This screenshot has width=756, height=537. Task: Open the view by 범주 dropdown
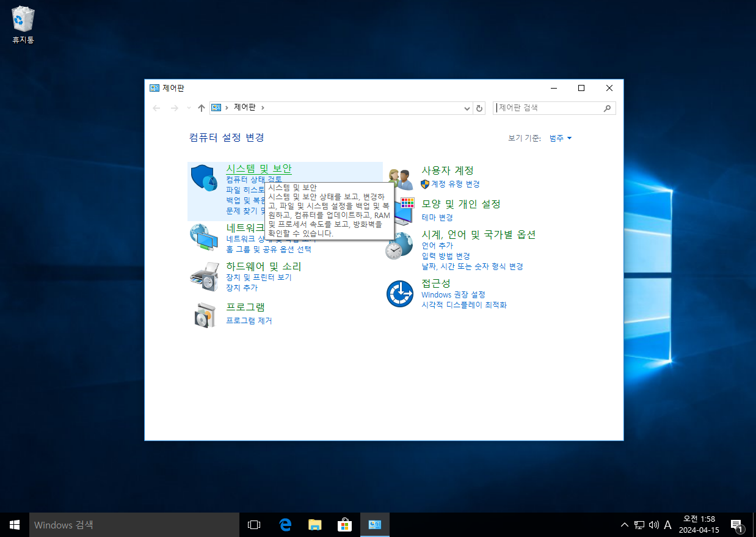561,139
